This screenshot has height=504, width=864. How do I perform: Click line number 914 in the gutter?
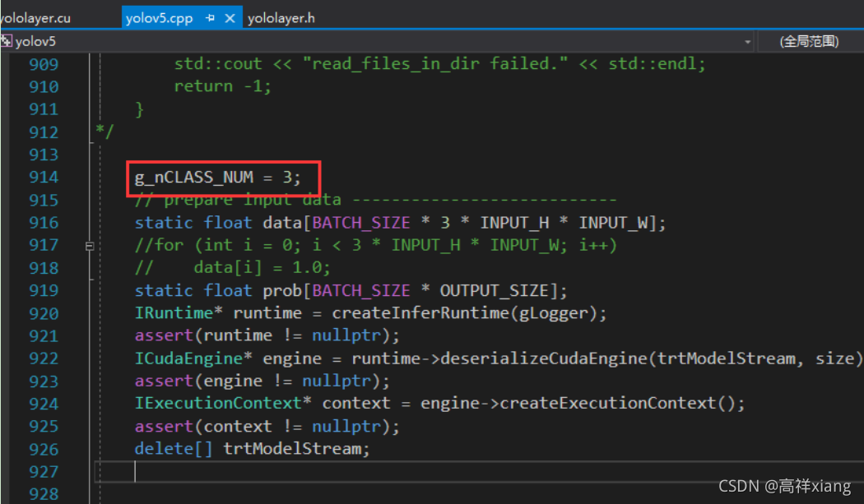44,177
